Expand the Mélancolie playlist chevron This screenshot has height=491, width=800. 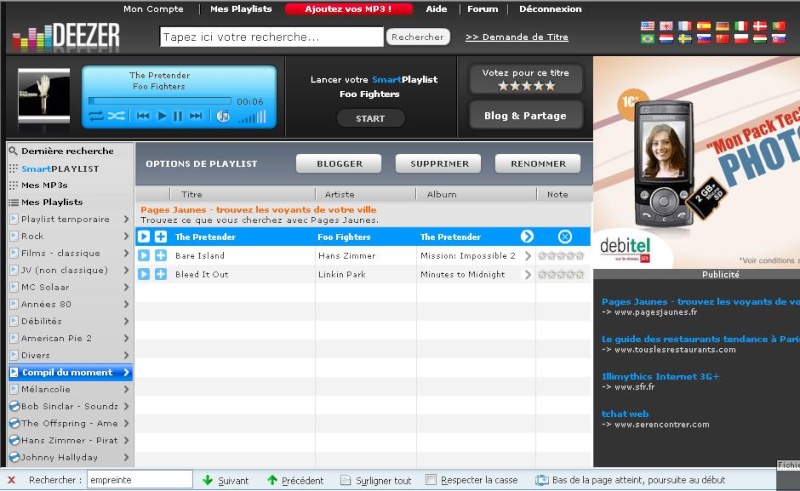127,389
